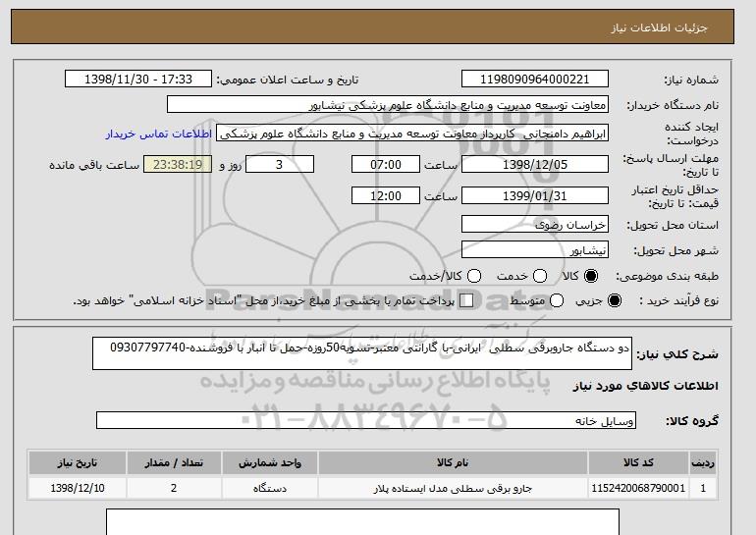Click the general description text box شرح کلی نیاز
Viewport: 756px width, 535px height.
tap(362, 353)
